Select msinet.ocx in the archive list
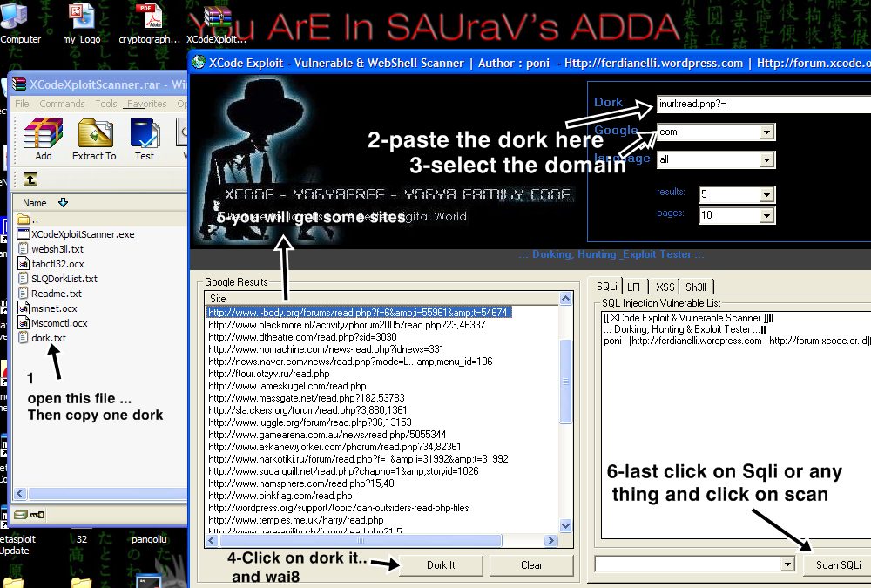This screenshot has height=588, width=871. [47, 308]
